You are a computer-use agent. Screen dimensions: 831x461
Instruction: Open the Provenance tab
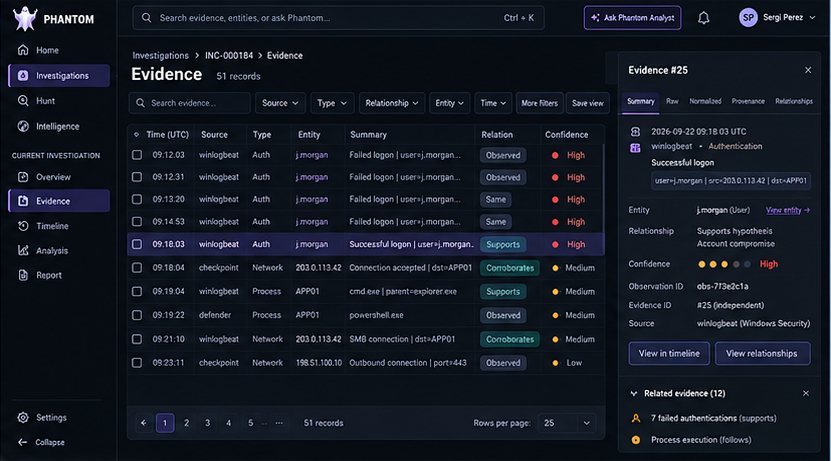pyautogui.click(x=748, y=101)
